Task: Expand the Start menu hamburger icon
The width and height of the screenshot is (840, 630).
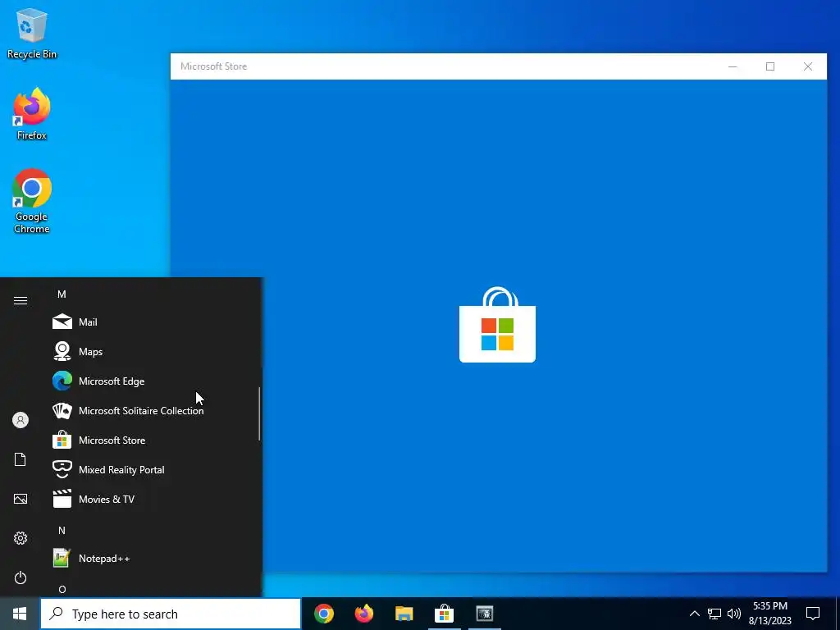Action: pos(21,300)
